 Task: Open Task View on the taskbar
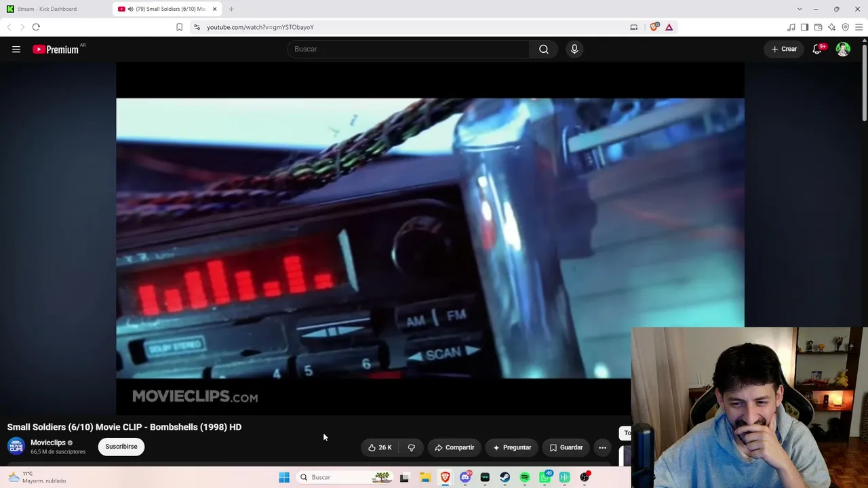(x=404, y=477)
